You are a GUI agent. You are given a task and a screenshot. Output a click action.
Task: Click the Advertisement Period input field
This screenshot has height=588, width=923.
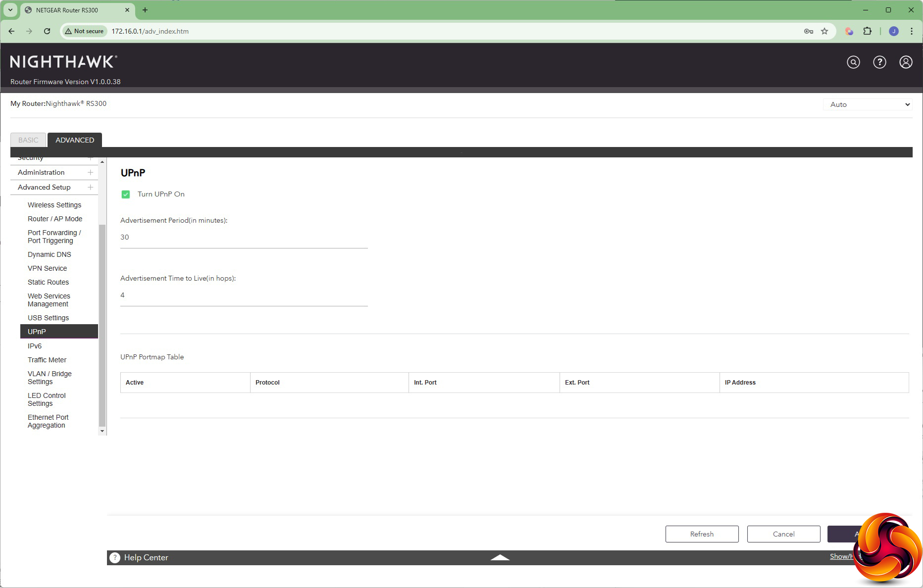tap(244, 238)
